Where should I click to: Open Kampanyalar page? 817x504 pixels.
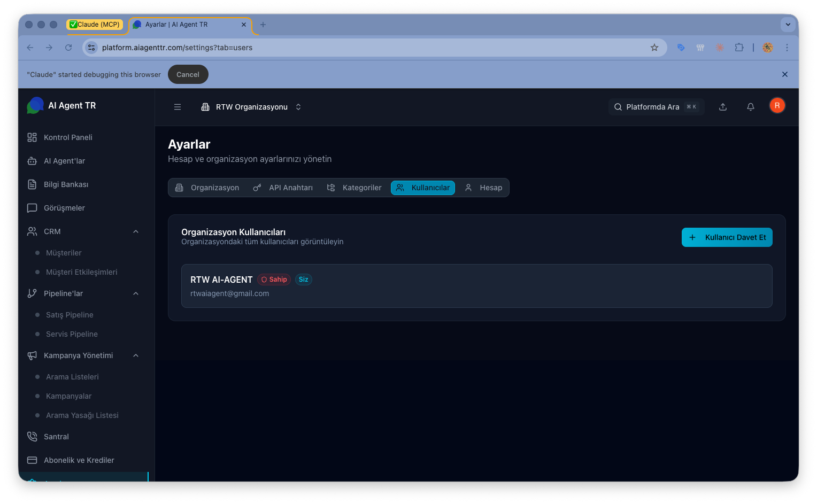[68, 396]
